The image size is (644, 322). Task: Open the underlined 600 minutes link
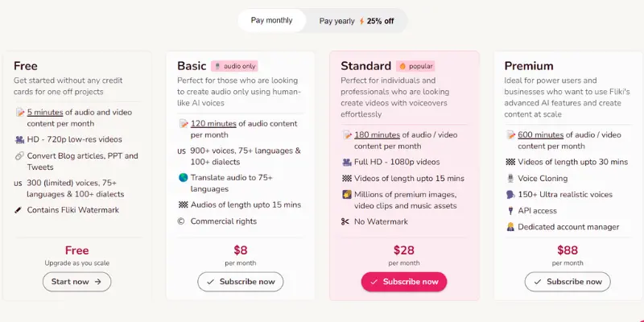(540, 134)
